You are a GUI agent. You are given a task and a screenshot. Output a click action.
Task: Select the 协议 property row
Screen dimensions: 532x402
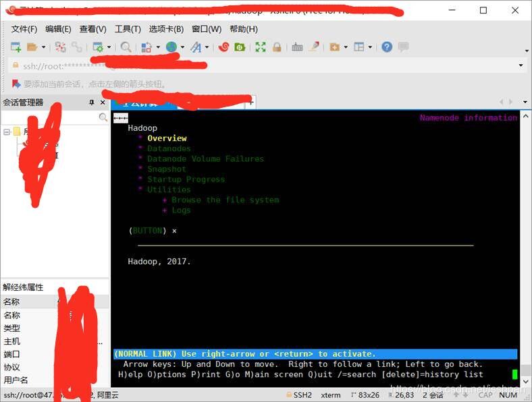[x=54, y=367]
